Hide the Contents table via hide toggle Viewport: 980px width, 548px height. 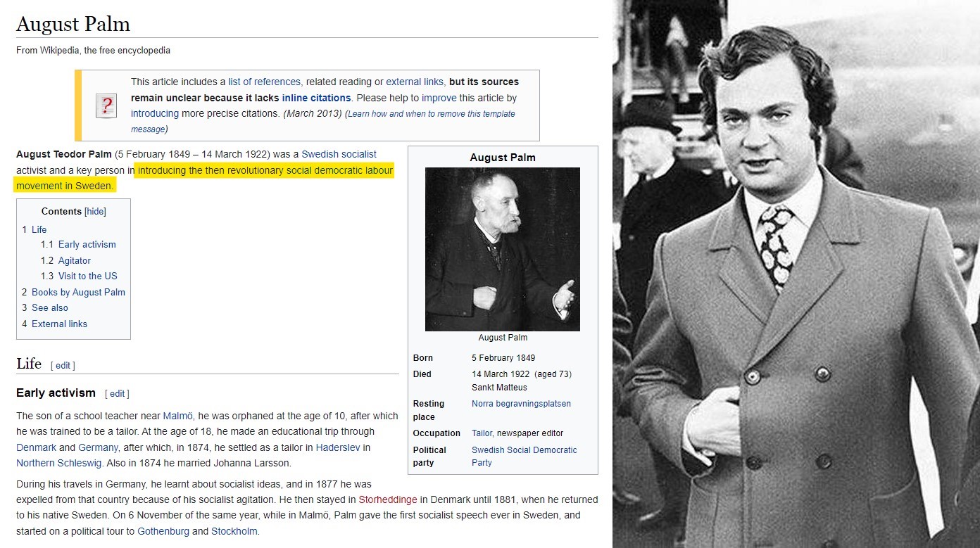[95, 211]
